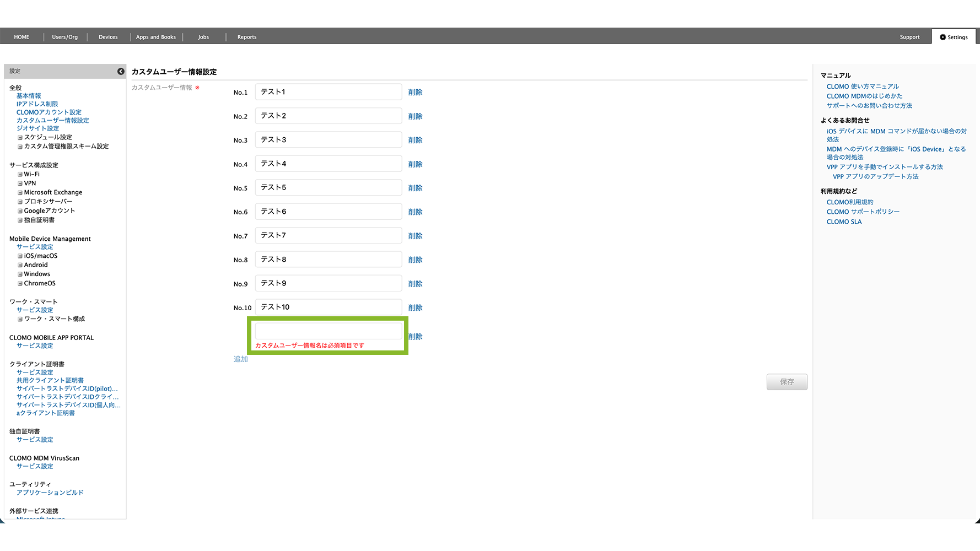
Task: Open IPアドレス制限 sidebar link
Action: point(37,104)
